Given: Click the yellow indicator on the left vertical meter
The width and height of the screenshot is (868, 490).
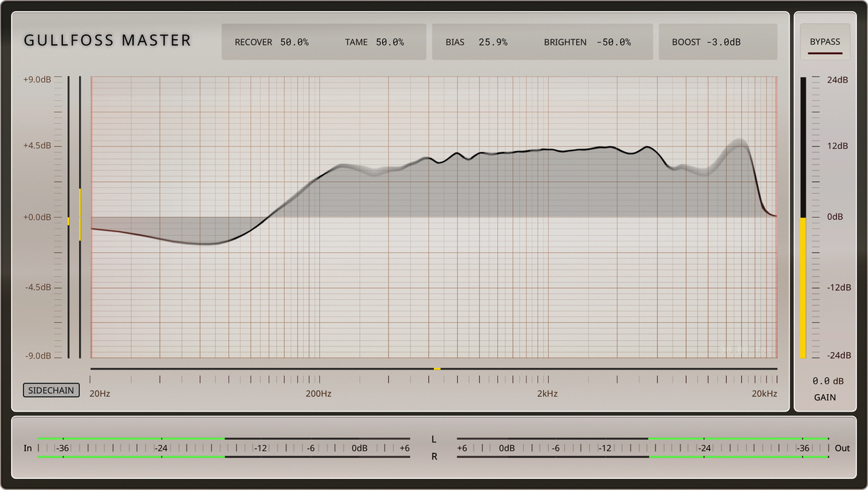Looking at the screenshot, I should (80, 213).
